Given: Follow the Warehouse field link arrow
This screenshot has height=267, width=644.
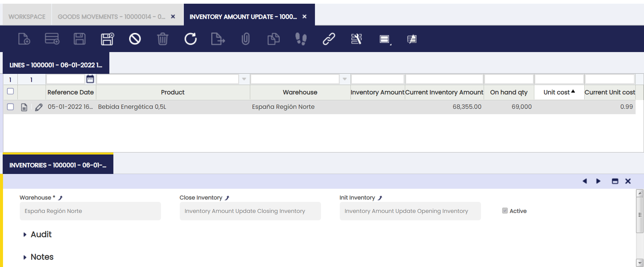Looking at the screenshot, I should 60,198.
